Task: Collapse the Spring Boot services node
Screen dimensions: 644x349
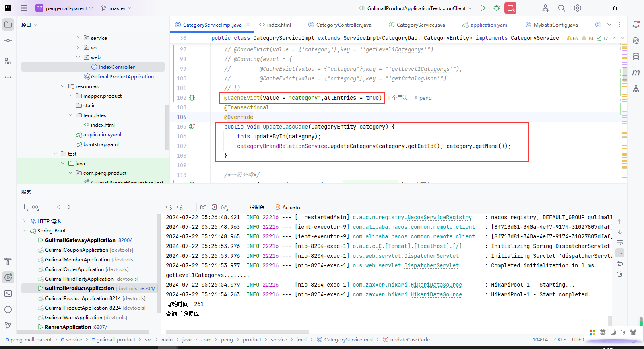Action: (25, 230)
